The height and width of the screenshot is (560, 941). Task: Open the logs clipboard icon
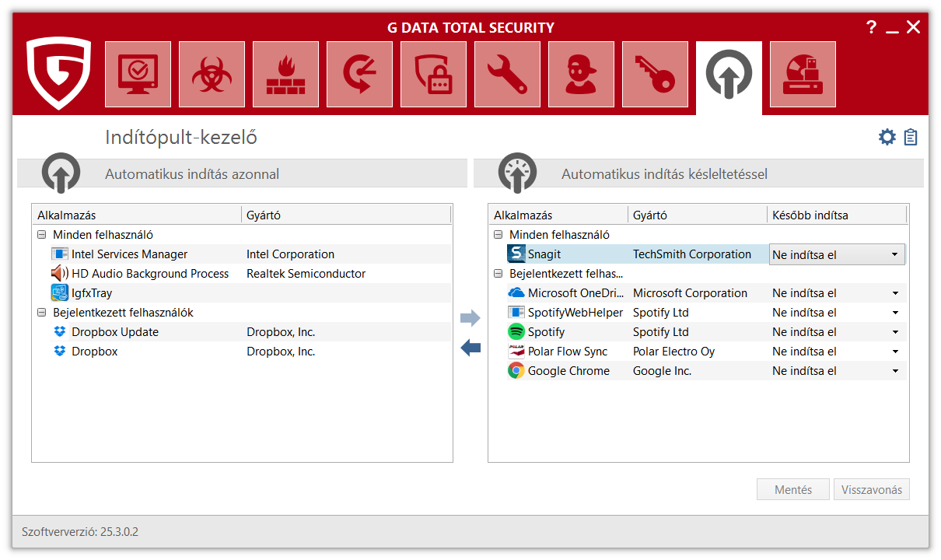(911, 138)
